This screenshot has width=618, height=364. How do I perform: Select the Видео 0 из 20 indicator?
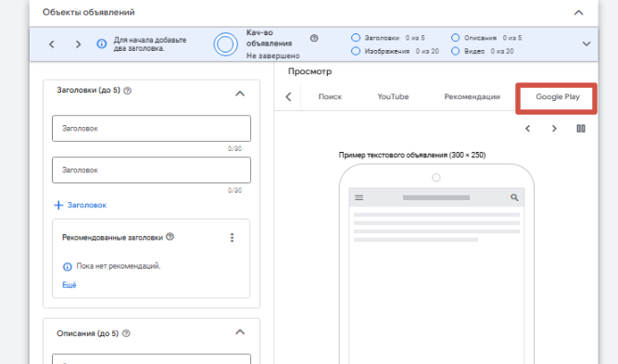(483, 51)
